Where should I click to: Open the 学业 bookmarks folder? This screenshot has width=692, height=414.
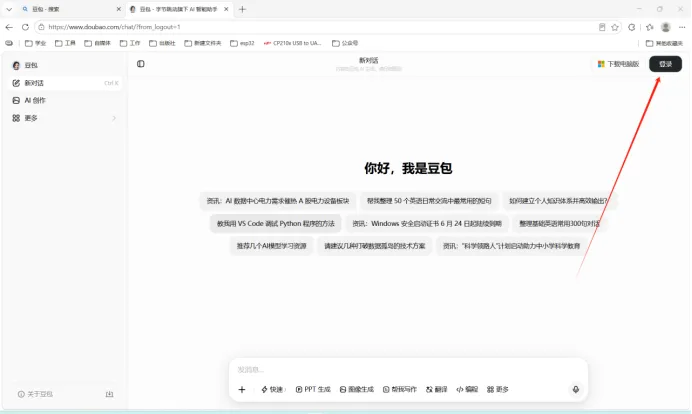(x=36, y=43)
